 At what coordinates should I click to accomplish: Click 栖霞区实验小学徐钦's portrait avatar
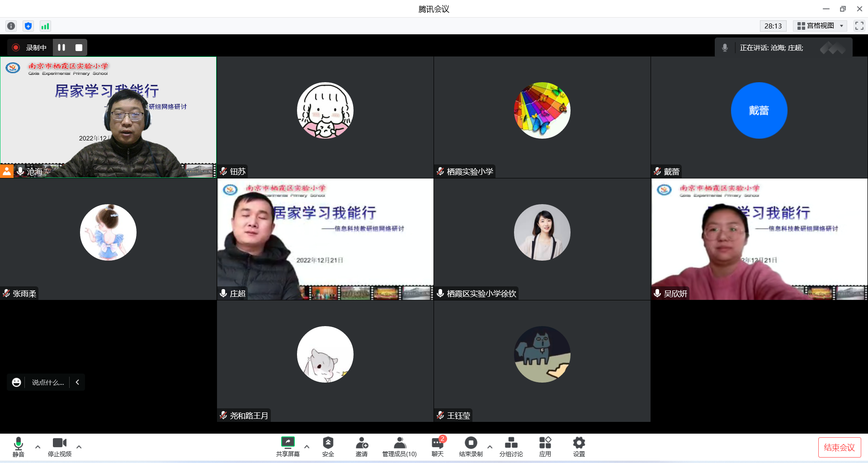tap(542, 232)
